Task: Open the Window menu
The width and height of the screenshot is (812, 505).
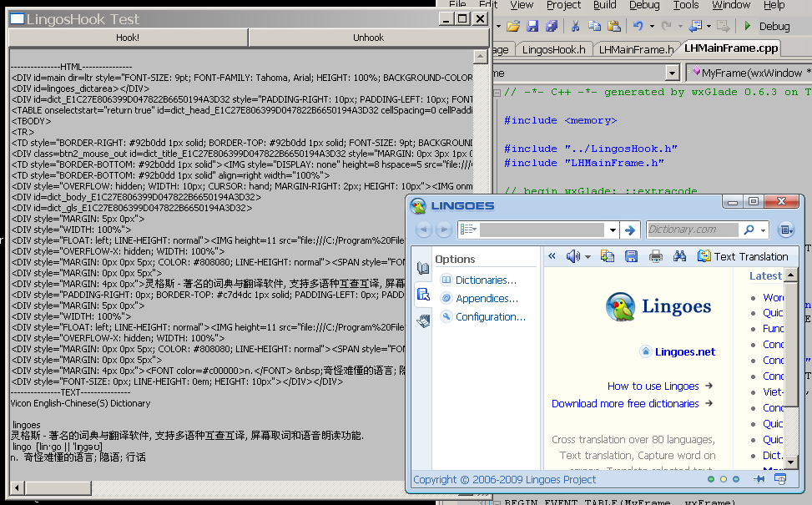Action: 731,5
